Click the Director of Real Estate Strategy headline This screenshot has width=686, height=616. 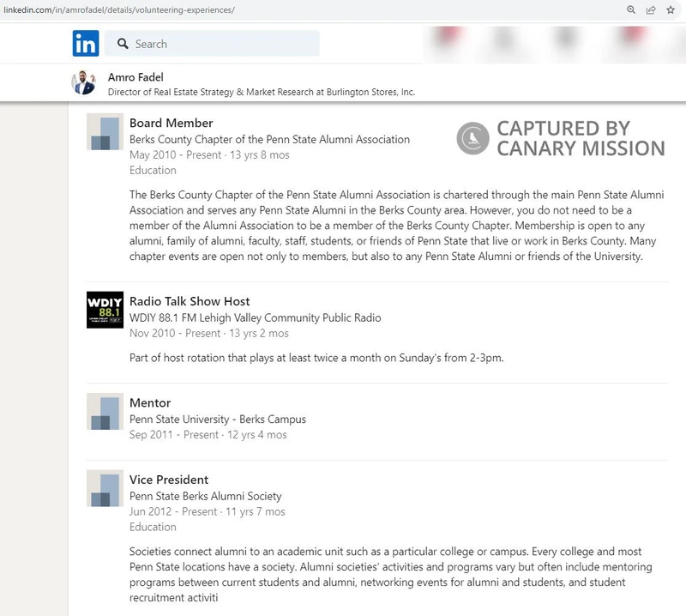tap(262, 92)
